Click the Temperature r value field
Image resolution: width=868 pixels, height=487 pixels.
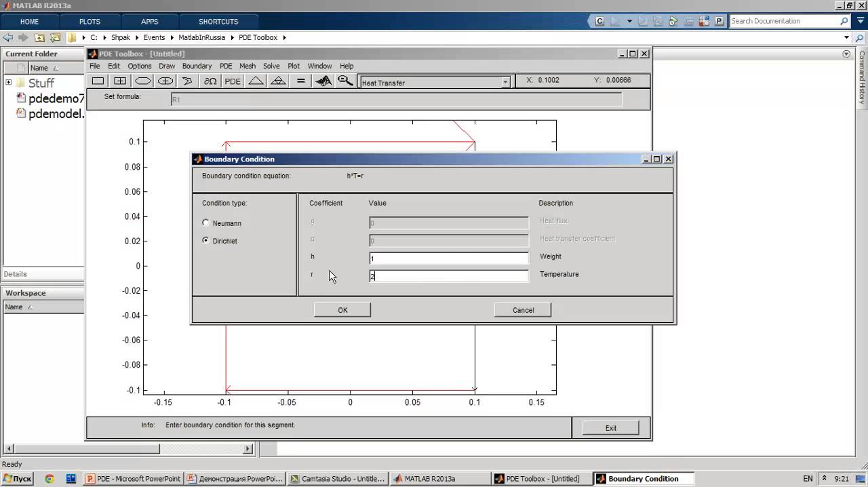point(448,276)
